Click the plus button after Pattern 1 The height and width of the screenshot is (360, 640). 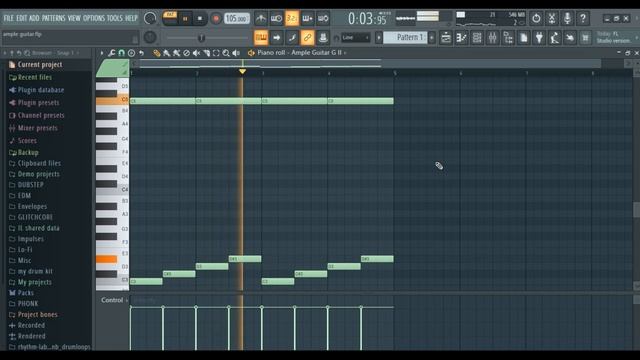pyautogui.click(x=431, y=38)
